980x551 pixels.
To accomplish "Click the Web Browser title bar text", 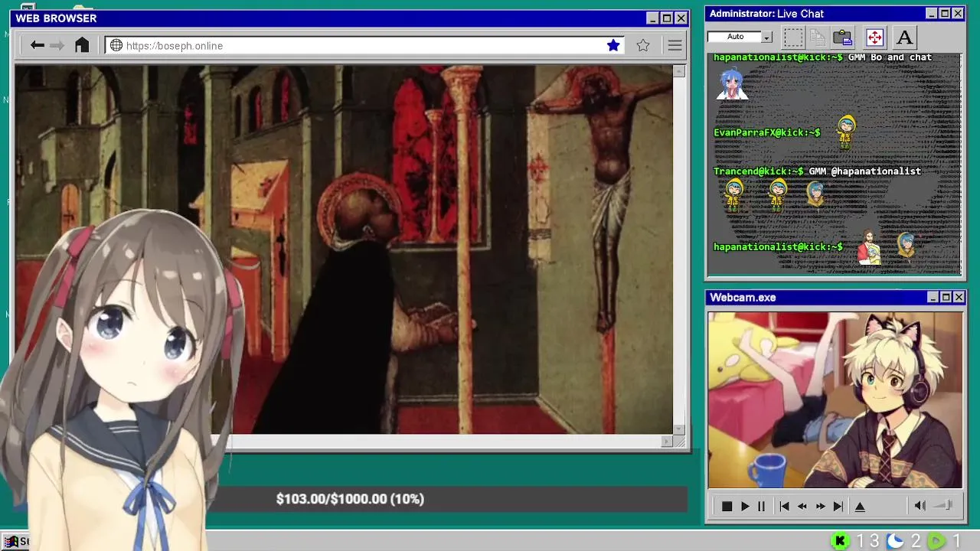I will click(x=56, y=18).
